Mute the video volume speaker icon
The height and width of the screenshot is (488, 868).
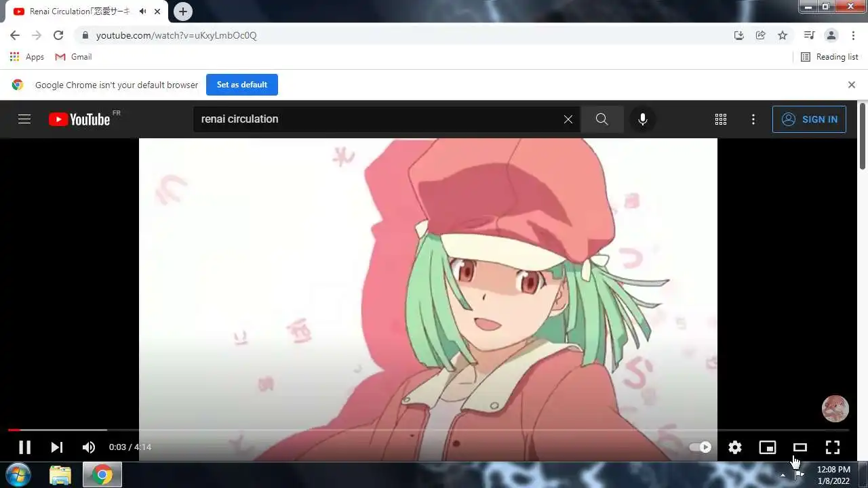(89, 447)
